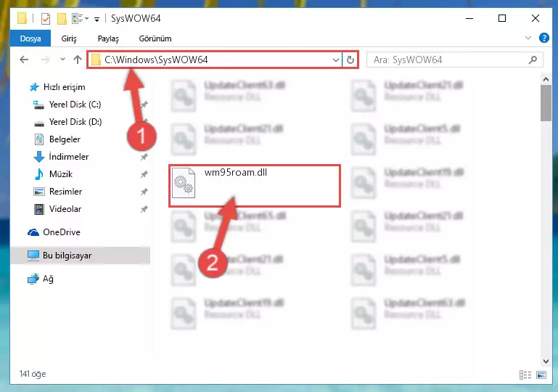
Task: Expand the address bar history dropdown
Action: coord(335,60)
